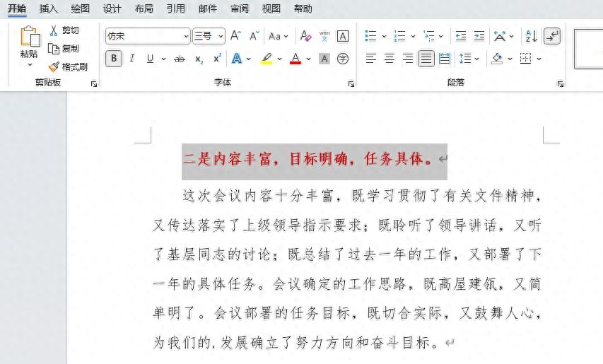Click the Phonetic Guide (wén 文) icon
This screenshot has width=603, height=364.
tap(324, 36)
